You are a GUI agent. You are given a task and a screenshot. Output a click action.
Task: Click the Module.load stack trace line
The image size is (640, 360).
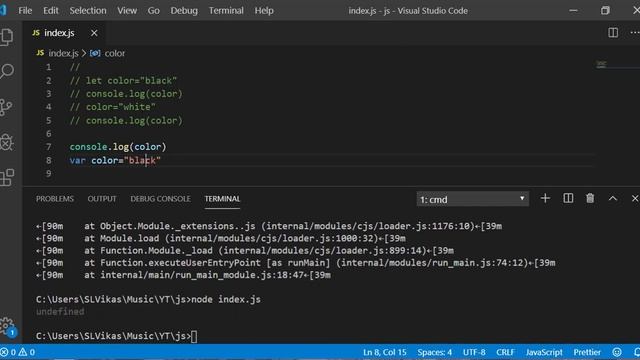pyautogui.click(x=221, y=238)
